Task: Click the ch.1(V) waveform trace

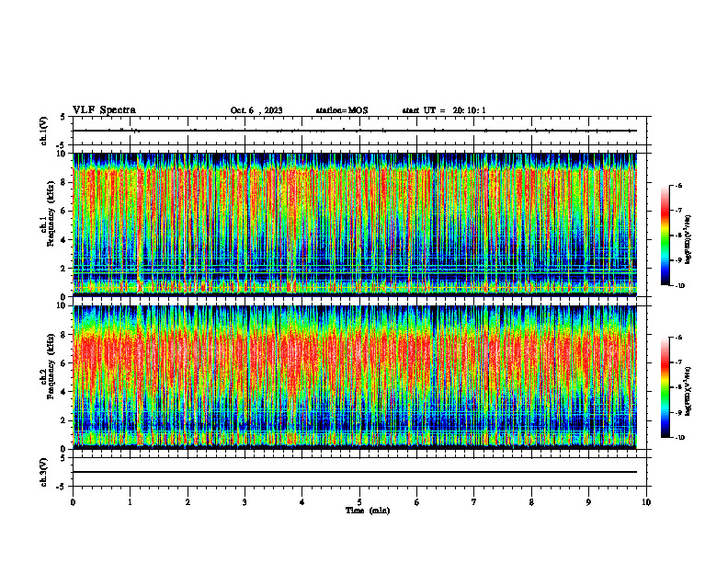Action: pyautogui.click(x=355, y=131)
